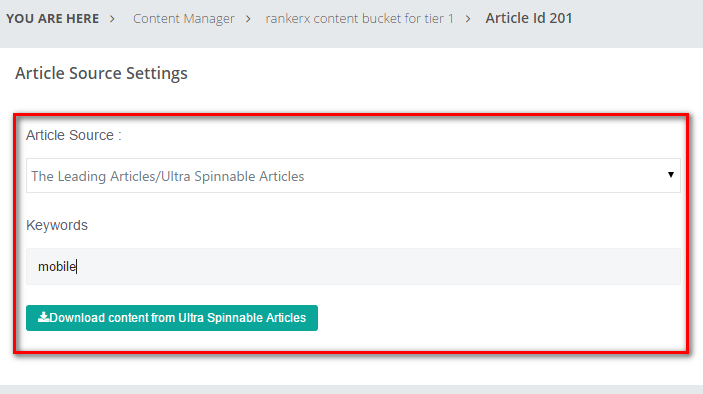
Task: Open 'rankerx content bucket for tier 1' breadcrumb
Action: (360, 19)
